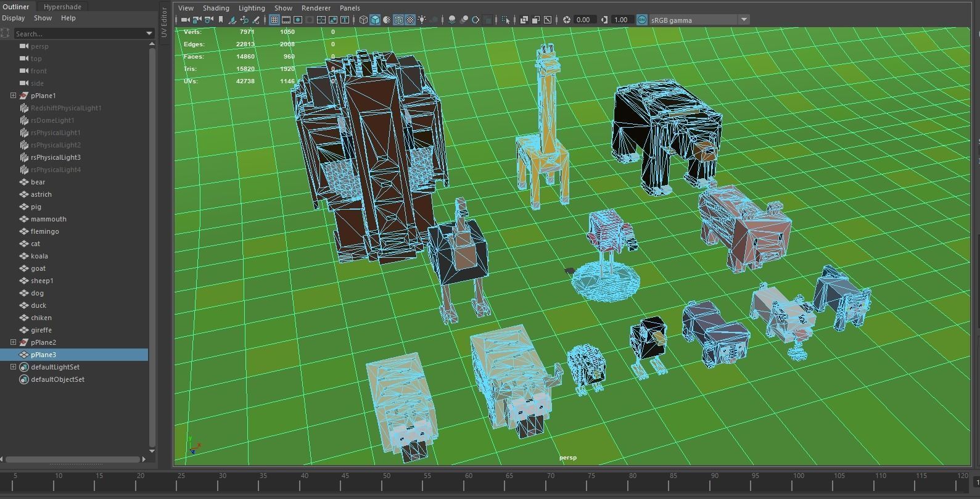Toggle Wireframe on Shaded mode
Viewport: 980px width, 499px height.
point(398,20)
